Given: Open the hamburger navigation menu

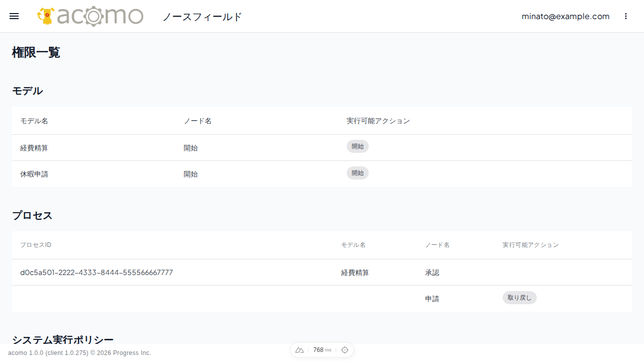Looking at the screenshot, I should point(14,16).
